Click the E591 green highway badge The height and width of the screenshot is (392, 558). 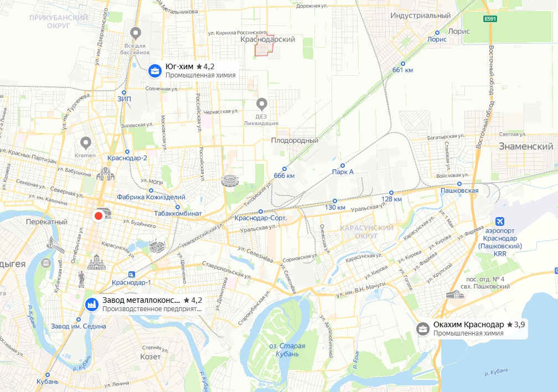(490, 19)
